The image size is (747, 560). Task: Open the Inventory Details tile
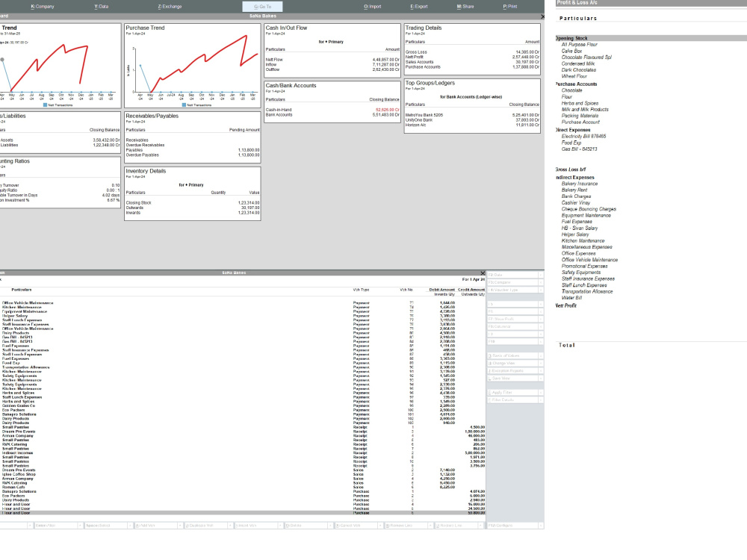pyautogui.click(x=193, y=193)
